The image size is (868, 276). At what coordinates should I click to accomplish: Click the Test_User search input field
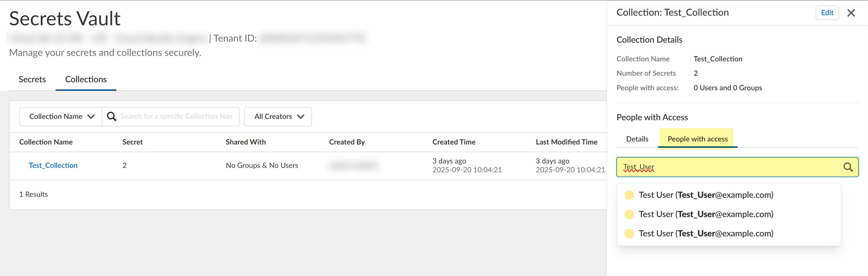[728, 167]
